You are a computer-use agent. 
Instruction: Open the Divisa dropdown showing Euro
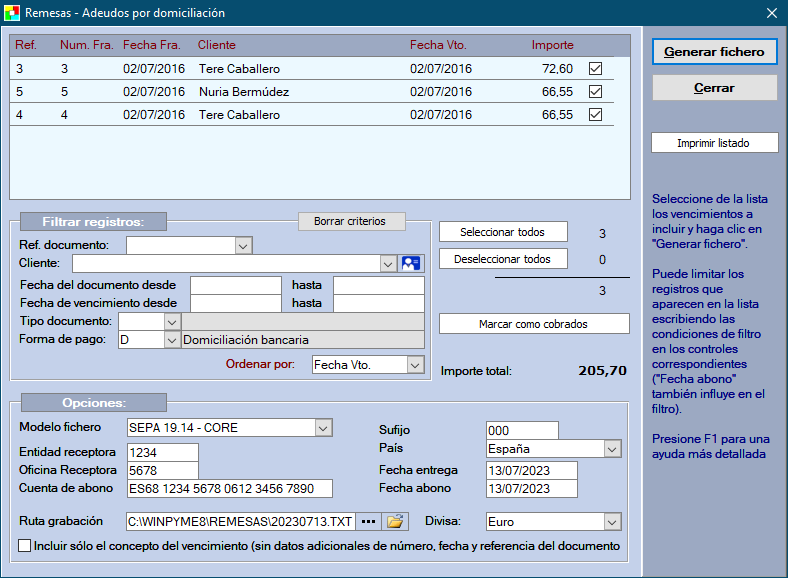click(x=612, y=521)
